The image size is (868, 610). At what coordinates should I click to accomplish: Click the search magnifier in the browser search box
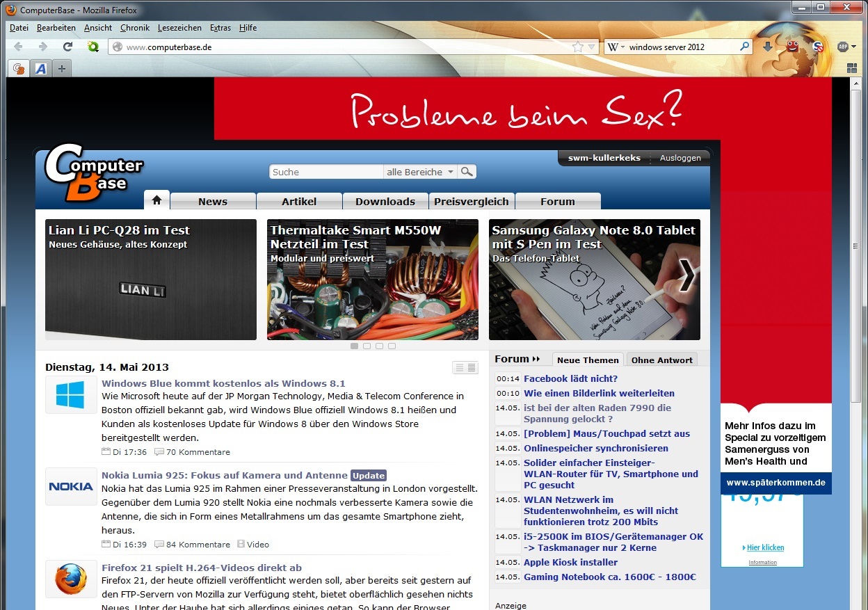coord(744,47)
